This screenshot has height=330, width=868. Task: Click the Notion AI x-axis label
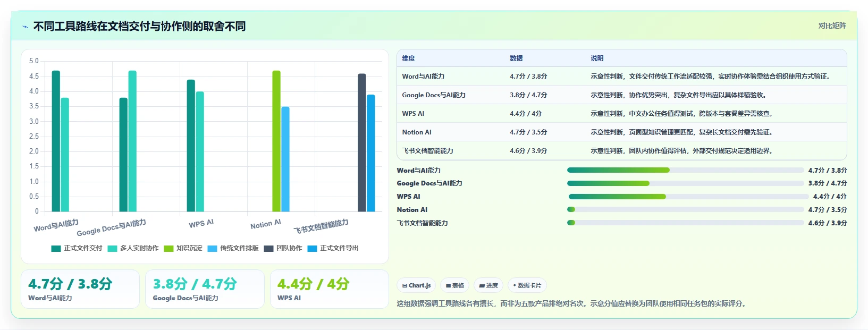click(x=265, y=224)
